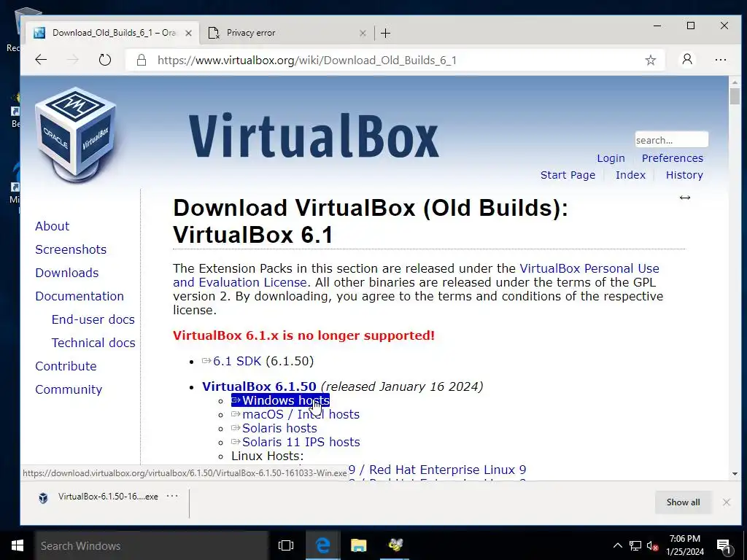Reload the page with the refresh icon
The width and height of the screenshot is (747, 560).
(x=105, y=60)
